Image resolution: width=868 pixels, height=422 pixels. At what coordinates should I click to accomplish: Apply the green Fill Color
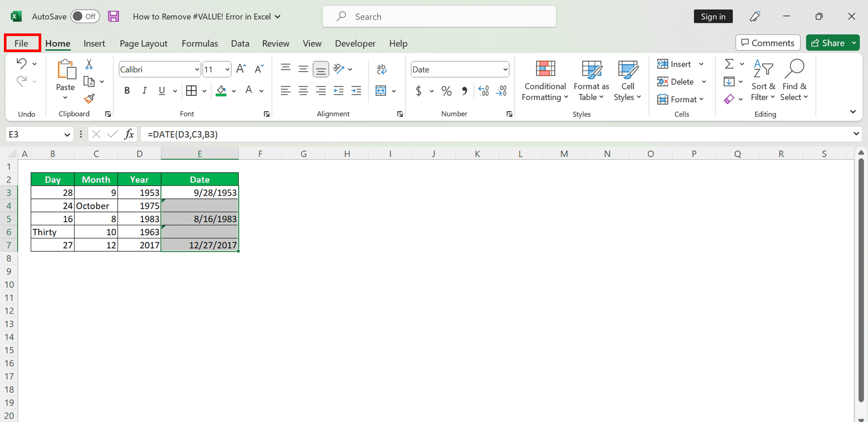pos(221,91)
